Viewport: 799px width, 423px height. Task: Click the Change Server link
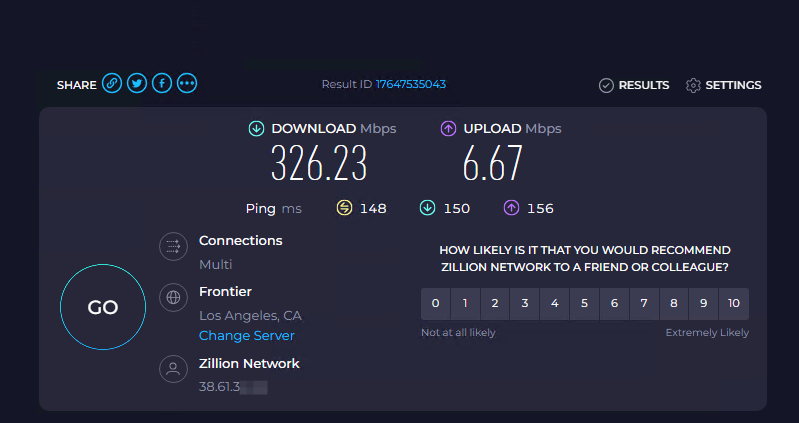[246, 336]
